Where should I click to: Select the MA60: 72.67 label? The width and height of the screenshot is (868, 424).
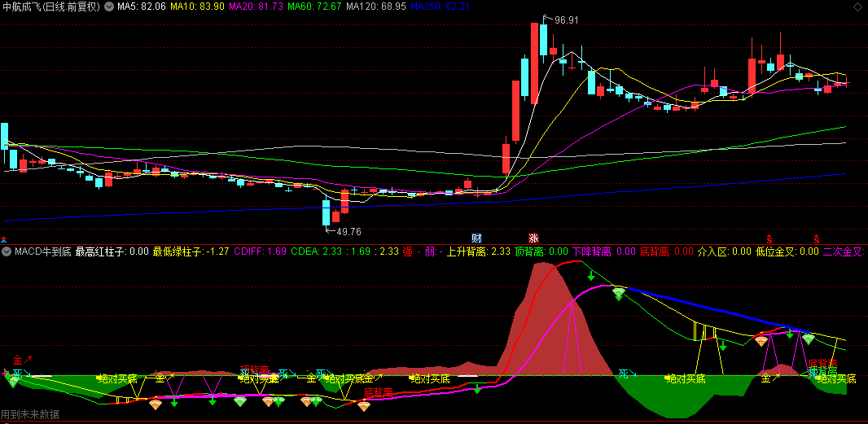pyautogui.click(x=314, y=7)
